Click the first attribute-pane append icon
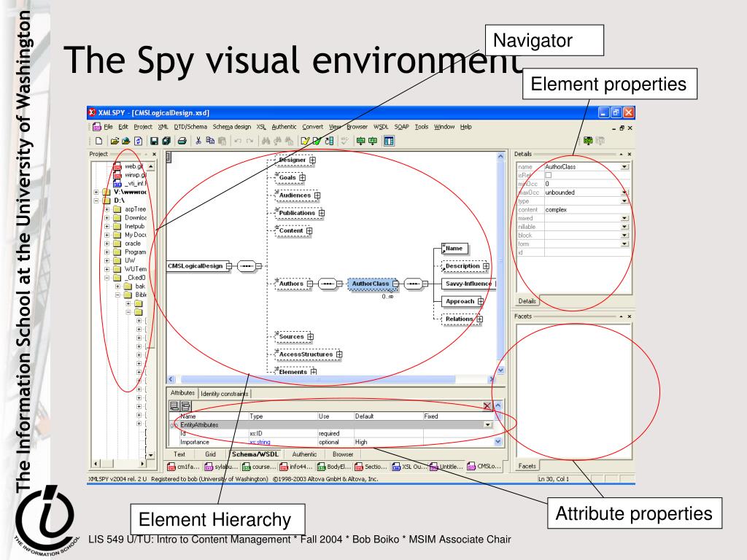The width and height of the screenshot is (747, 560). click(174, 405)
